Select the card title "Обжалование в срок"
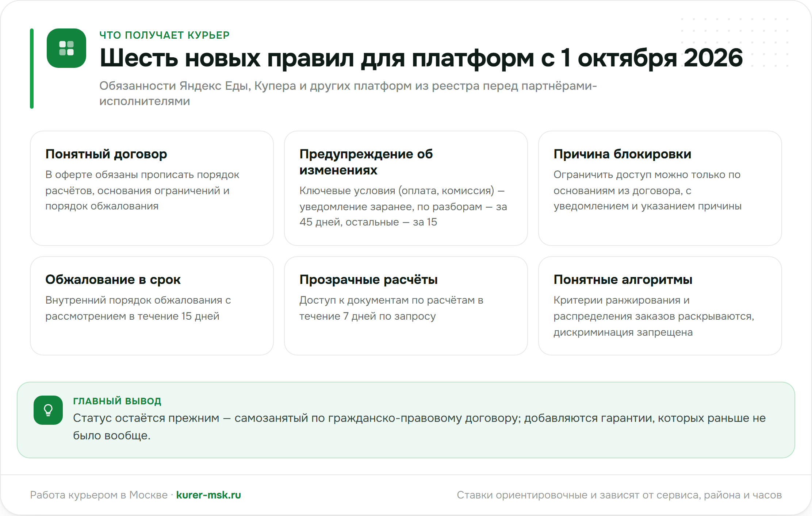The image size is (812, 516). tap(113, 280)
